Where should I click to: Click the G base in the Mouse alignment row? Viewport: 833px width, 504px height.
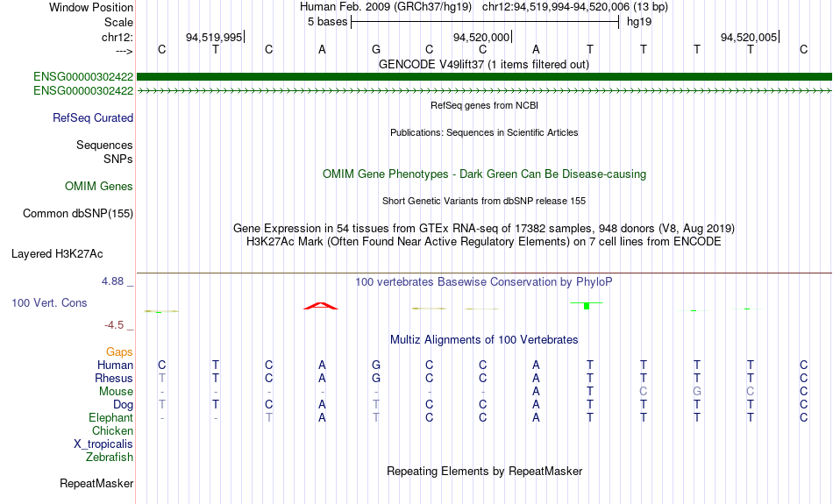click(696, 392)
